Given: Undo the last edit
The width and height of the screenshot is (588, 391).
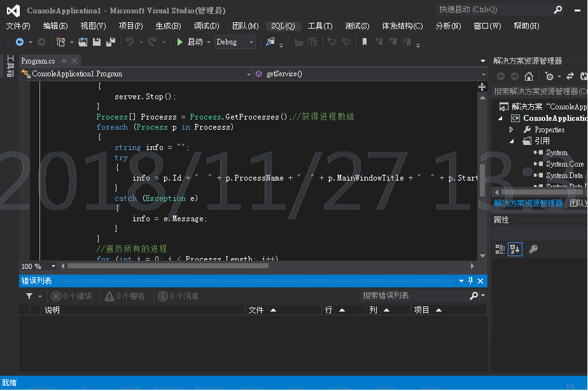Looking at the screenshot, I should click(x=130, y=43).
